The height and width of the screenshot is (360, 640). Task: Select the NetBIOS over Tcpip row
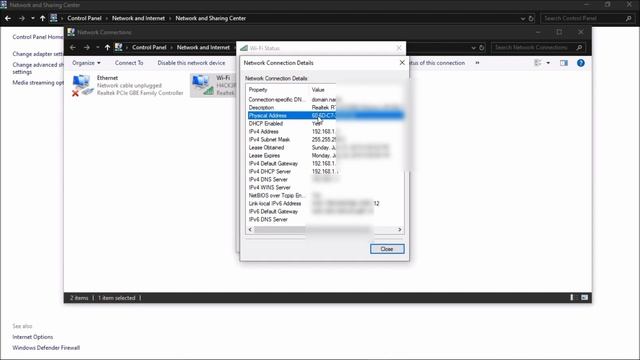(326, 196)
